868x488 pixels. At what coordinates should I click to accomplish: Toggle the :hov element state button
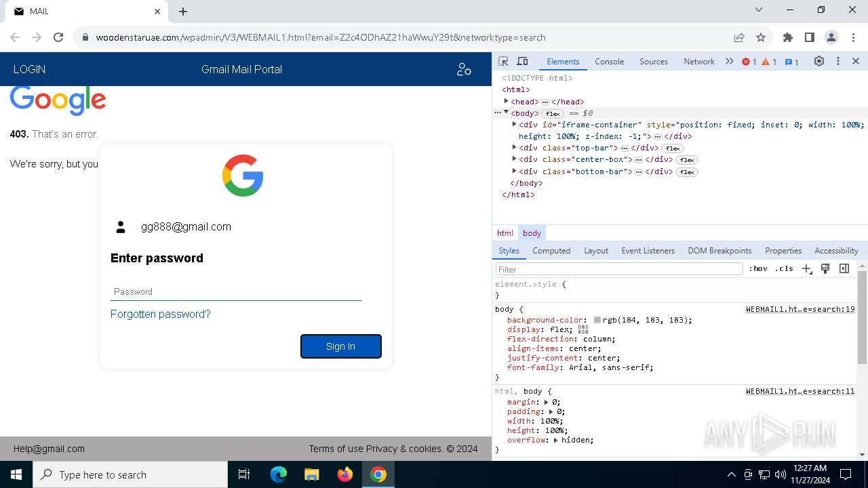758,268
